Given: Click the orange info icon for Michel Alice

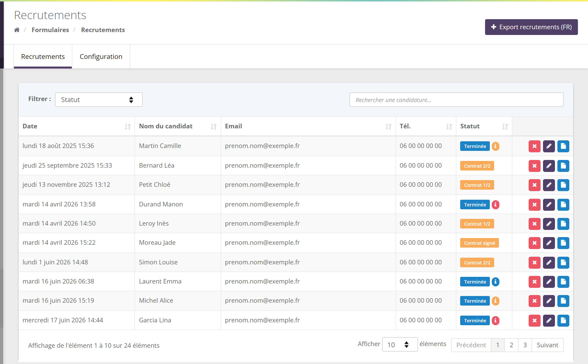Looking at the screenshot, I should (x=495, y=301).
